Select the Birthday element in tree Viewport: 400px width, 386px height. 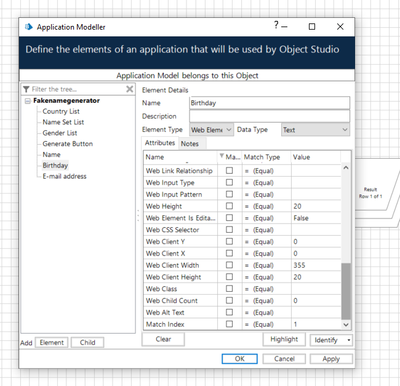[55, 165]
